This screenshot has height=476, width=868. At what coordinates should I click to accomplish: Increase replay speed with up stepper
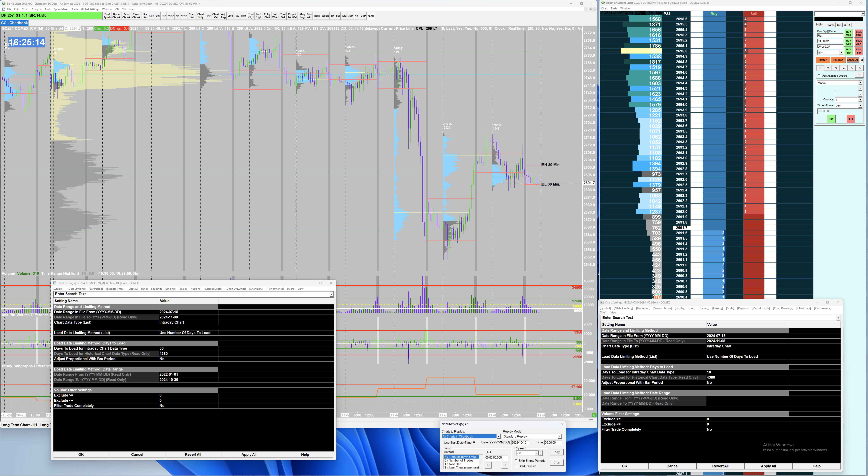tap(541, 452)
